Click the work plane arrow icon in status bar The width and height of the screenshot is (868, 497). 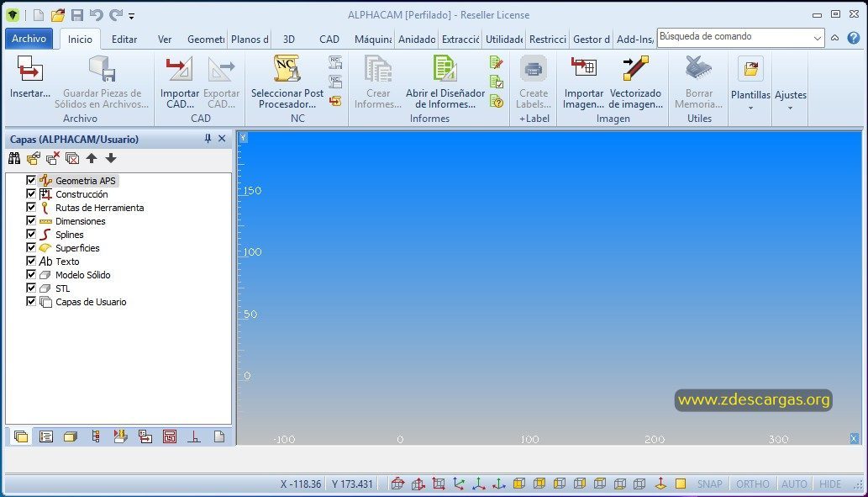pos(660,484)
